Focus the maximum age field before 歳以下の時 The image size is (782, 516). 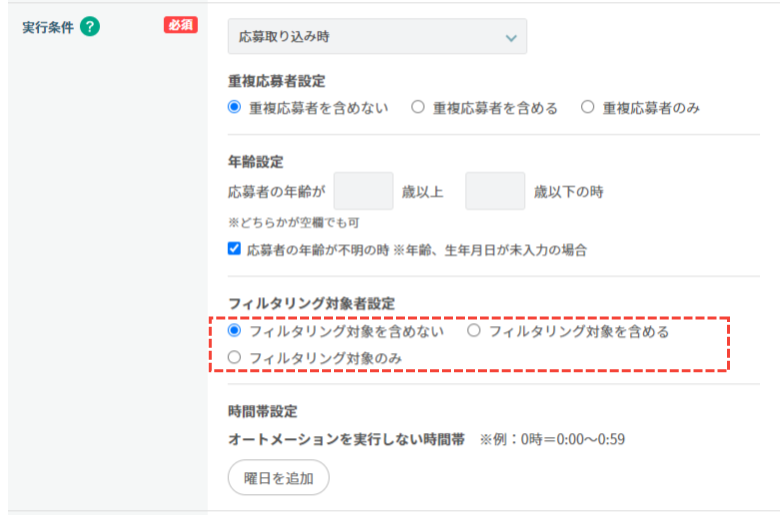click(494, 191)
